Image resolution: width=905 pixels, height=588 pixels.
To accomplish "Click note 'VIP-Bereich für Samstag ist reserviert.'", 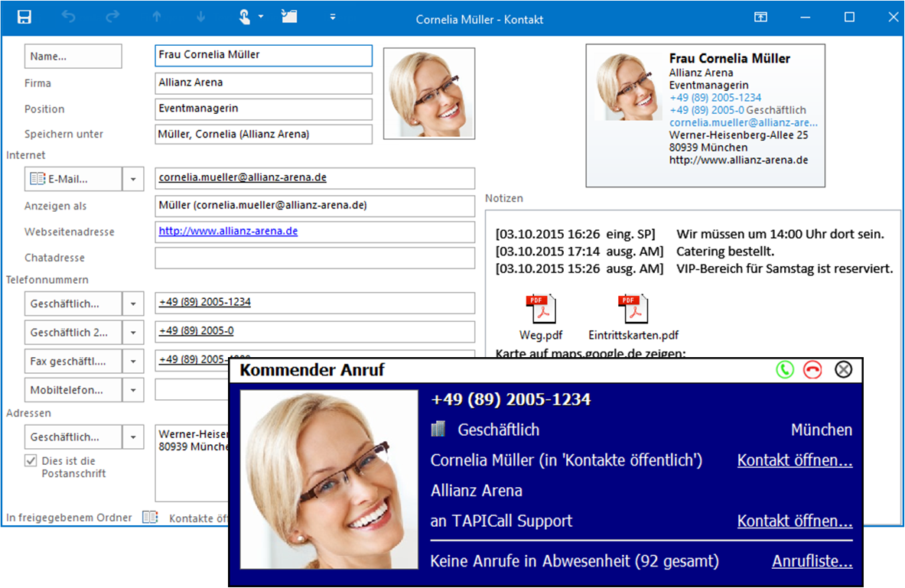I will [784, 268].
